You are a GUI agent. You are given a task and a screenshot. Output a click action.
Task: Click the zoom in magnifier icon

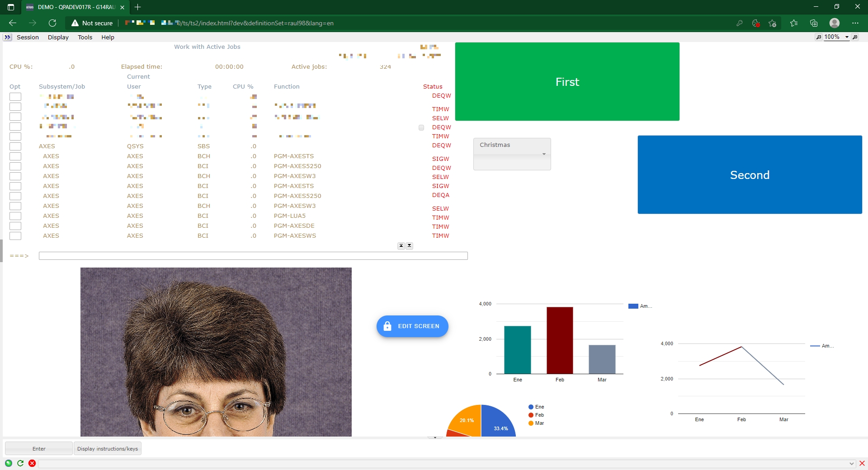click(x=855, y=37)
